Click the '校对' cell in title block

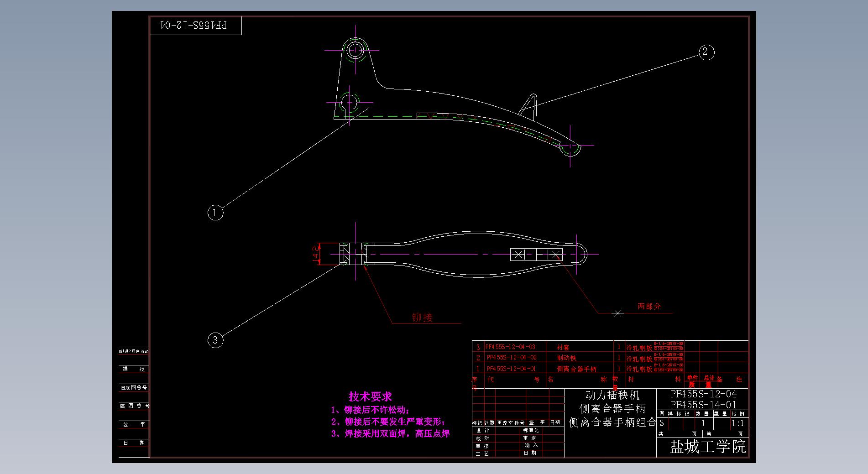pyautogui.click(x=482, y=438)
